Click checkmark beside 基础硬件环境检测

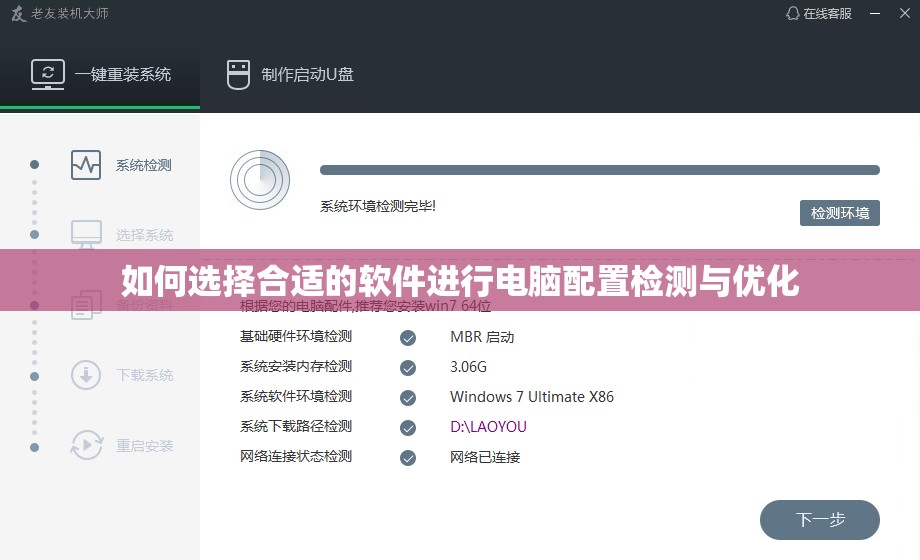click(x=408, y=338)
